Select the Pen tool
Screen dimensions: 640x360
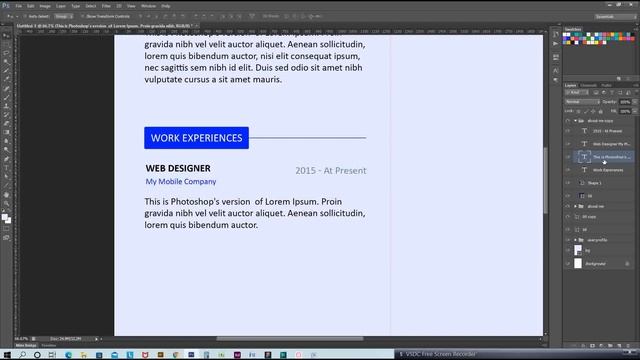point(6,159)
